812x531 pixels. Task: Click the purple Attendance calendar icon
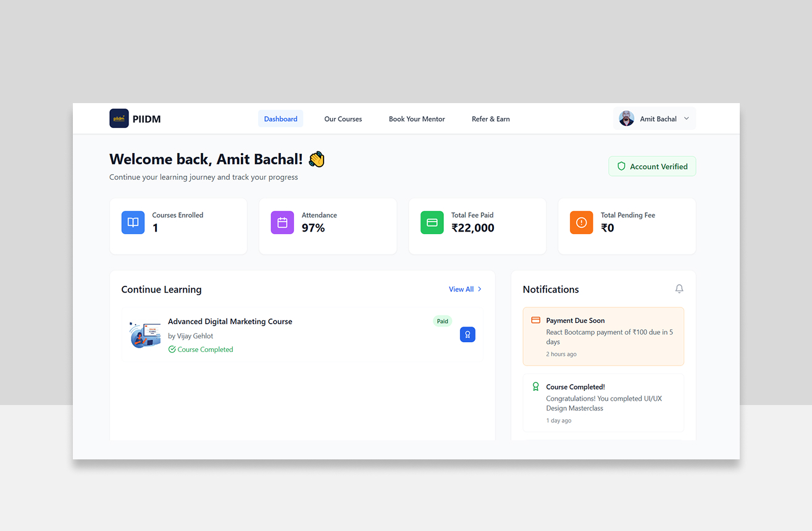point(282,222)
